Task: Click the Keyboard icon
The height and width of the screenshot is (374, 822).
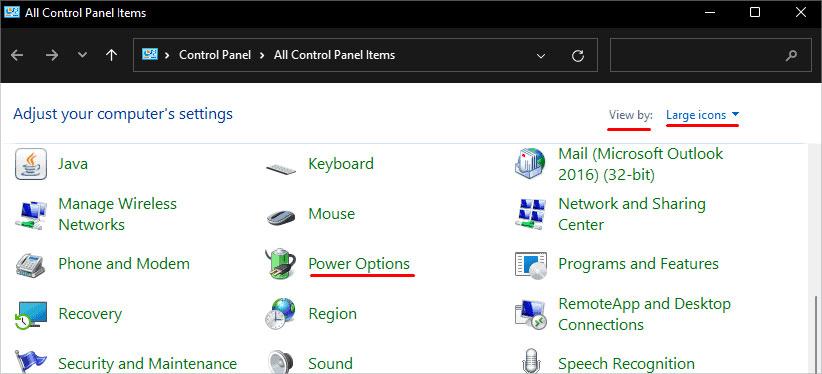Action: [281, 168]
